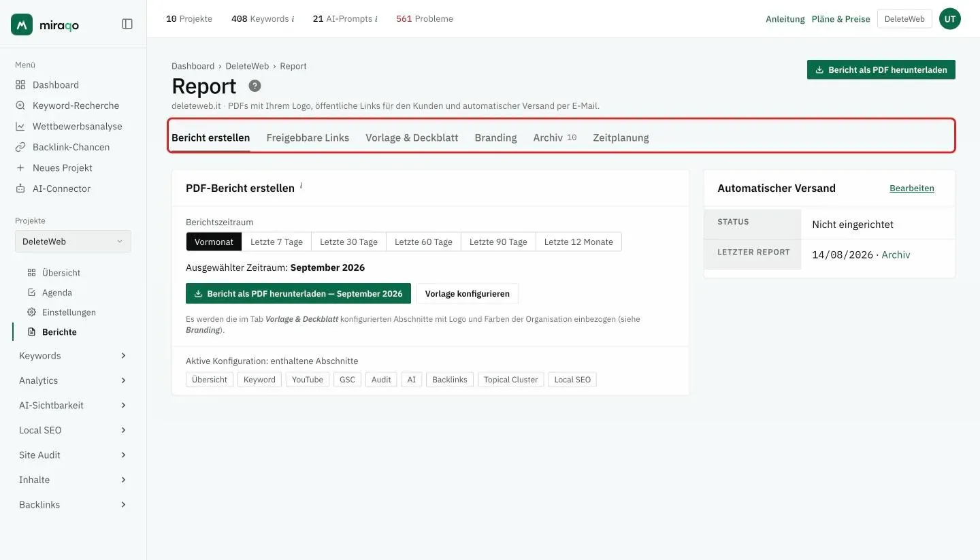Click the Agenda checklist icon
This screenshot has width=980, height=560.
31,293
